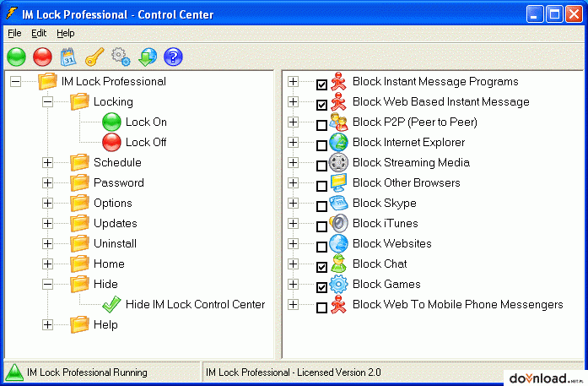588x386 pixels.
Task: Click the red Lock Off toolbar button
Action: coord(42,57)
